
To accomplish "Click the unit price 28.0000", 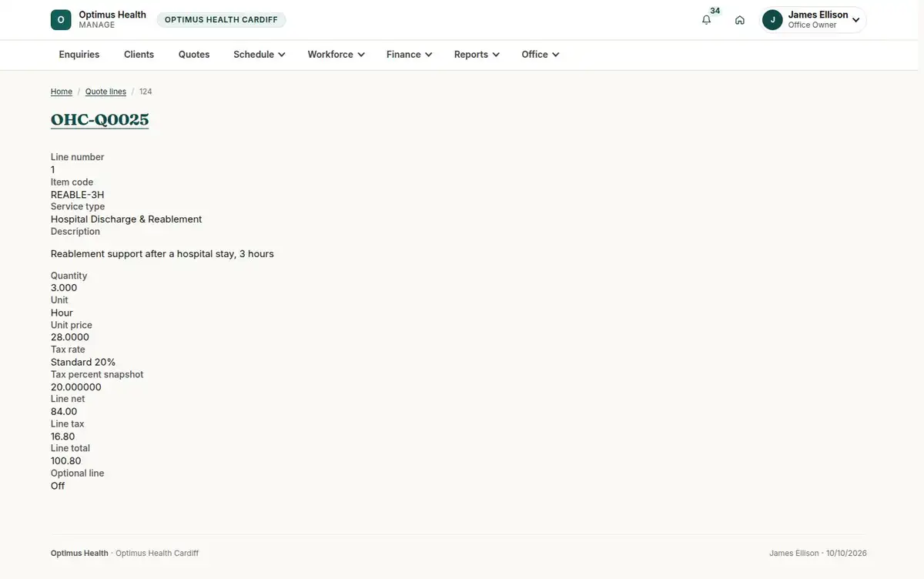I will pos(70,337).
